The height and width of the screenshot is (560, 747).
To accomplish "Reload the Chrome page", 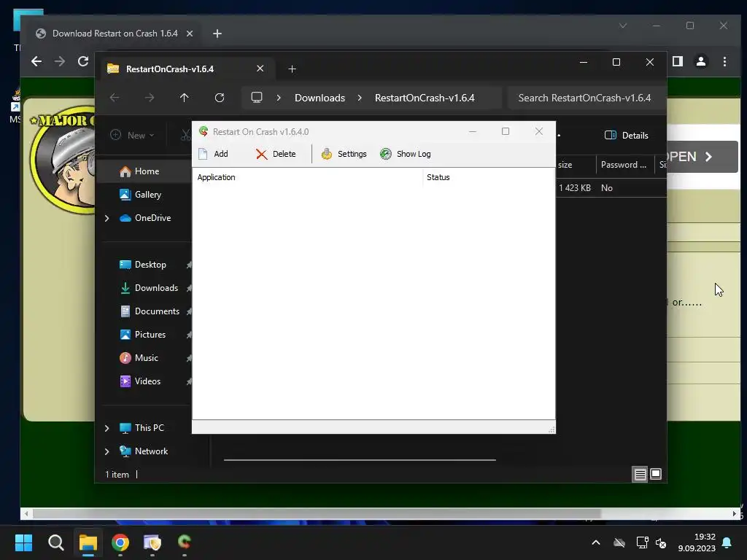I will coord(83,61).
